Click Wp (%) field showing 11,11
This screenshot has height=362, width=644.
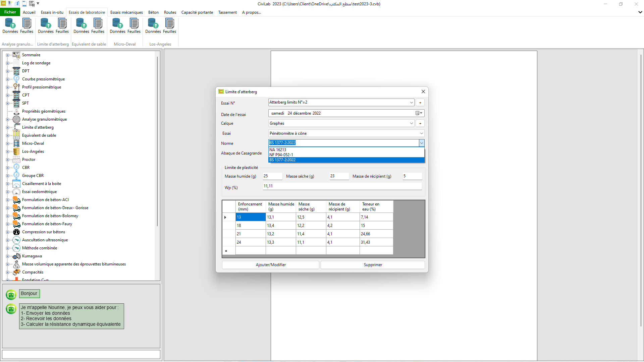click(342, 186)
